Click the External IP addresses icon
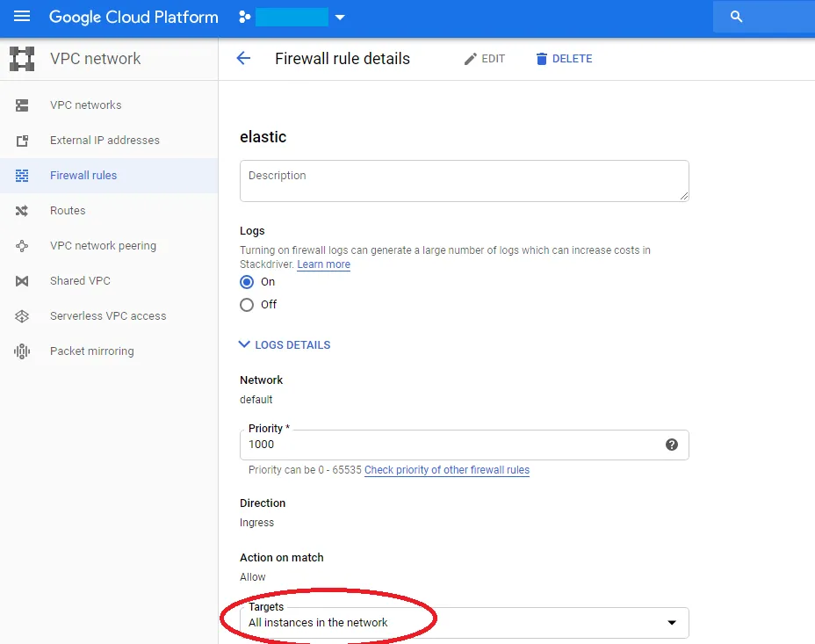This screenshot has width=815, height=644. 22,141
